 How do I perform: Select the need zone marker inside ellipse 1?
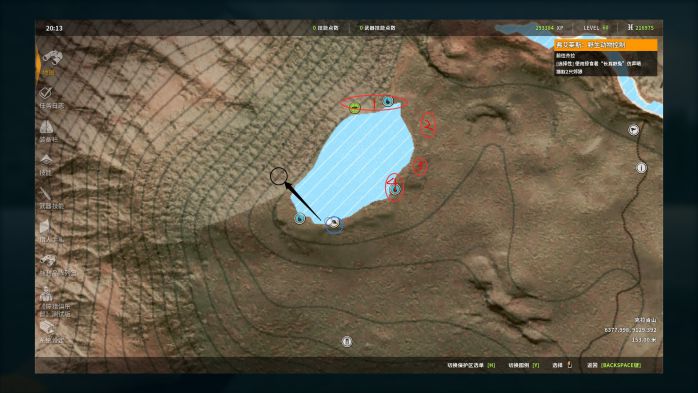(x=388, y=102)
